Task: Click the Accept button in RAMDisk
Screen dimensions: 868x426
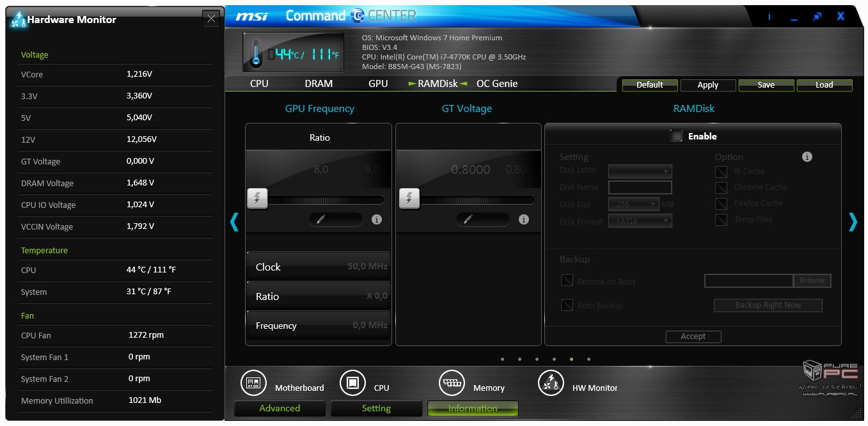Action: [693, 336]
